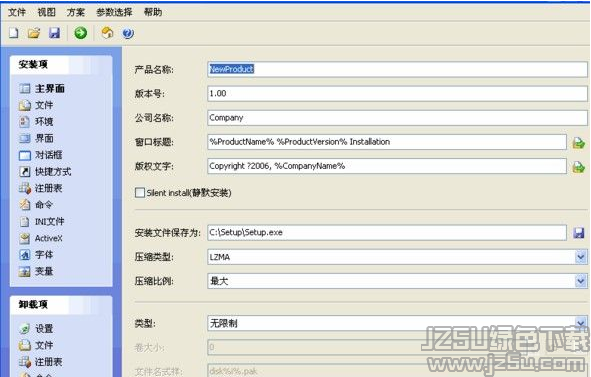Open the 界面 section
Viewport: 591px width, 377px height.
click(36, 138)
